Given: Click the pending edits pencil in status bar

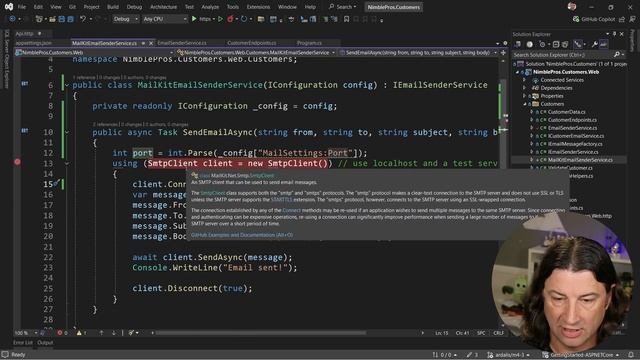Looking at the screenshot, I should 469,355.
